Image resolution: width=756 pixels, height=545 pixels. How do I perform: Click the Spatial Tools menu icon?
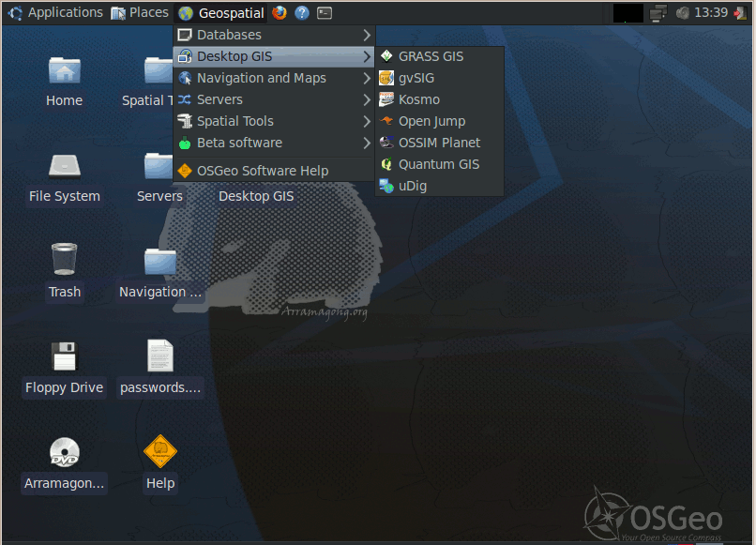tap(185, 121)
